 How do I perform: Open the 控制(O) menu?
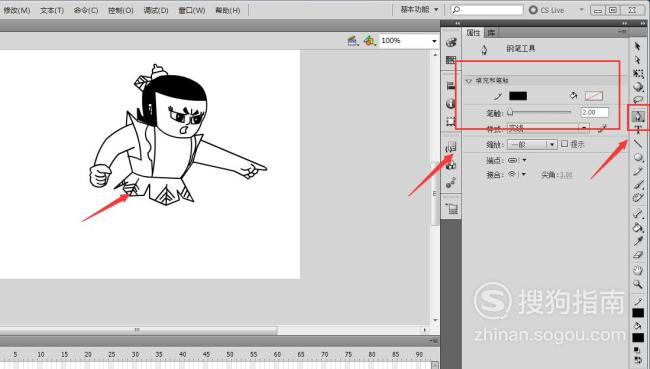[121, 10]
